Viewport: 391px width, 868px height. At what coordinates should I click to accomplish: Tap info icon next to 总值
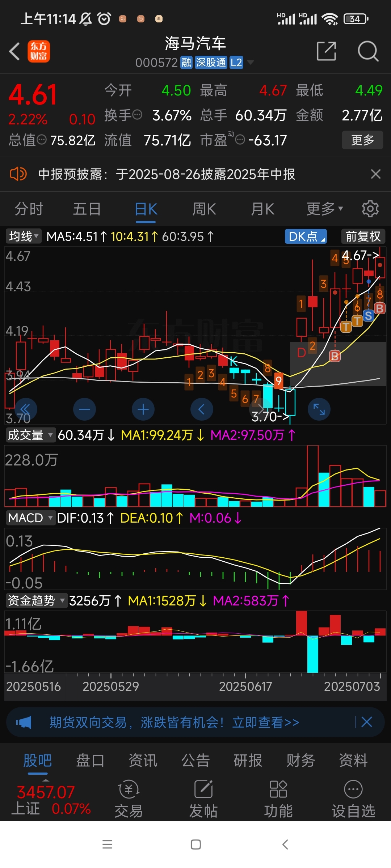42,140
